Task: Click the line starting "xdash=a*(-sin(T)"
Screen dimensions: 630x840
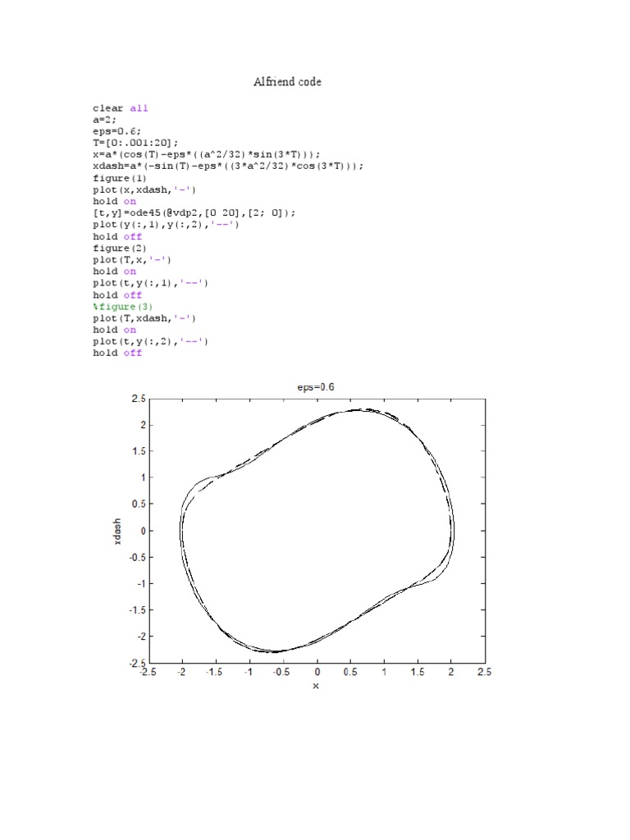Action: 228,166
